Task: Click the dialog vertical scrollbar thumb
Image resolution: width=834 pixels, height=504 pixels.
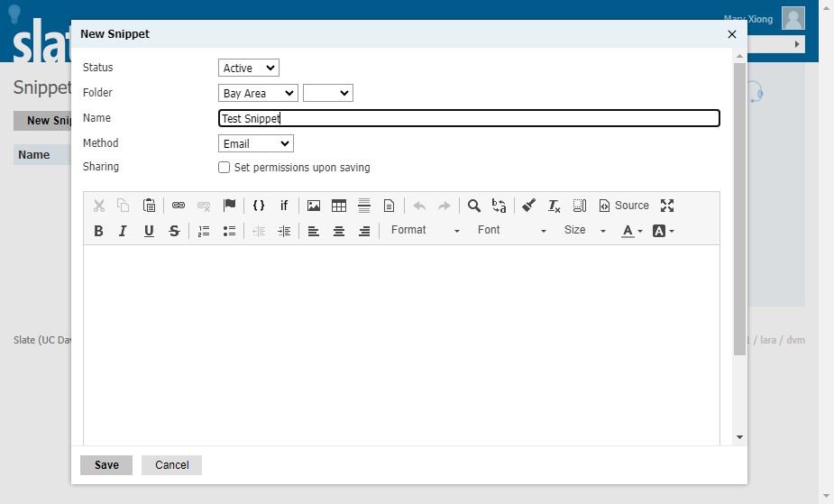Action: [x=739, y=209]
